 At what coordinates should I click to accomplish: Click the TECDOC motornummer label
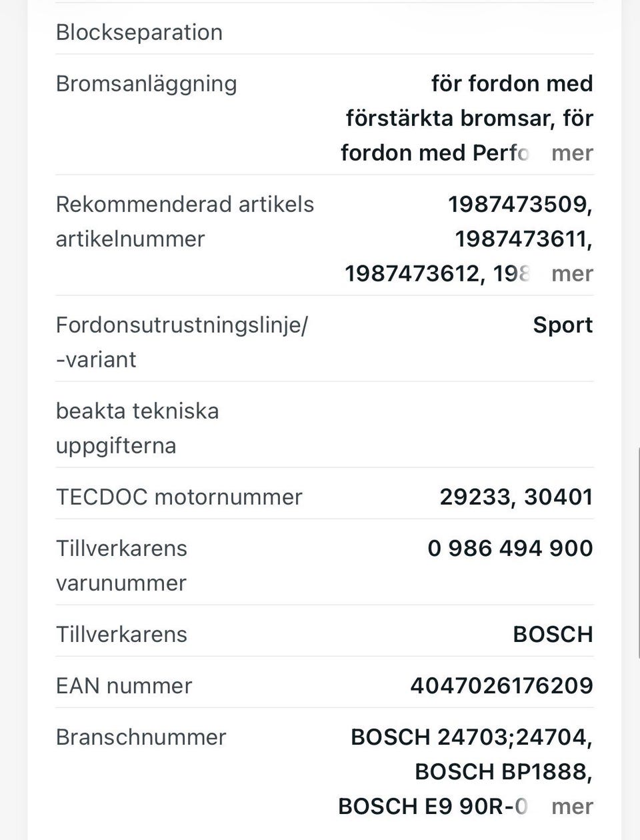click(179, 497)
